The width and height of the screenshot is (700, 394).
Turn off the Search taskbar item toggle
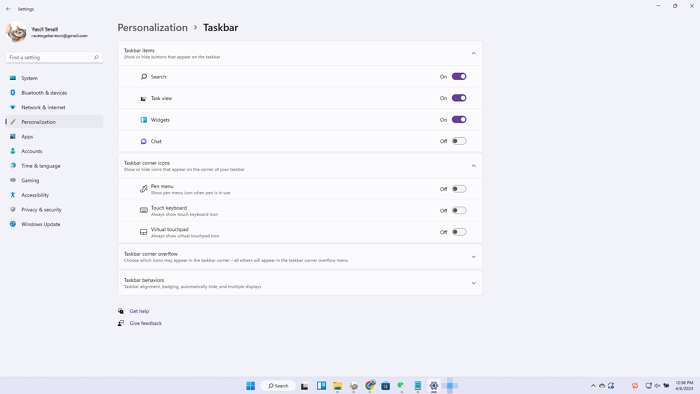coord(459,77)
